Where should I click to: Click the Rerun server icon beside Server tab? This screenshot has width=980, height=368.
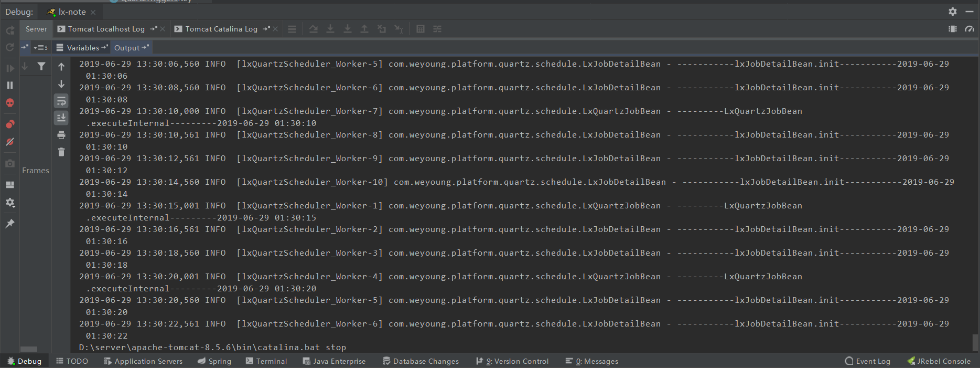click(10, 30)
